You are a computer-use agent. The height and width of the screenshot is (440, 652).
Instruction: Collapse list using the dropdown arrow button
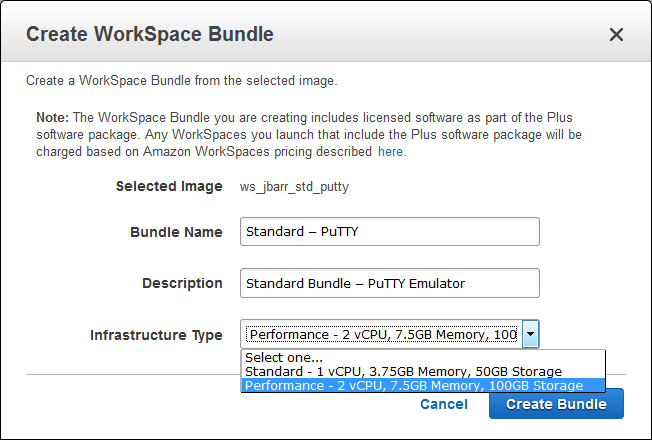(x=531, y=335)
